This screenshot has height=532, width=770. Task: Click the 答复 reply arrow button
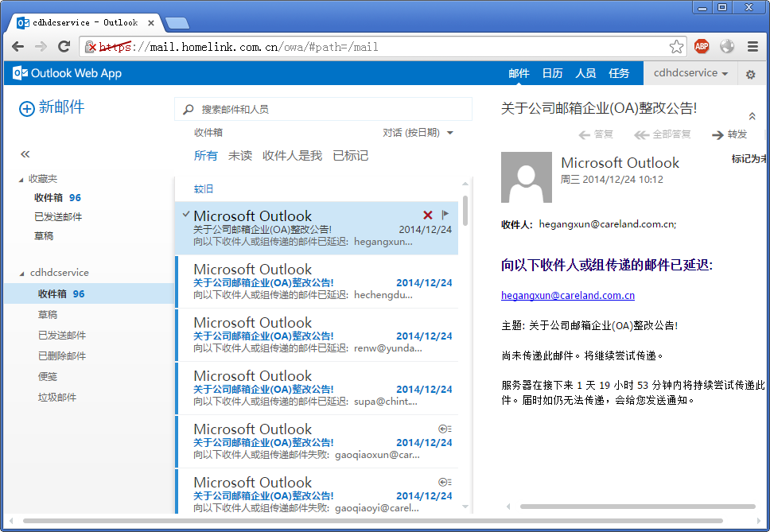point(596,134)
